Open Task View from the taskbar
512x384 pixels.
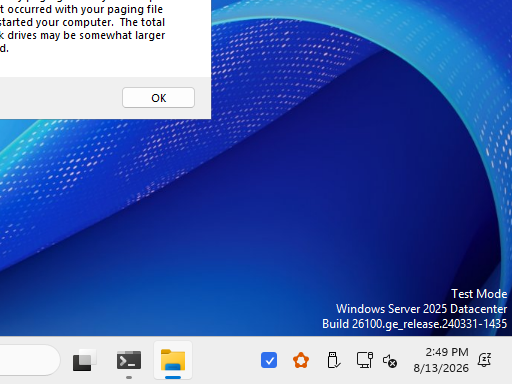[85, 360]
